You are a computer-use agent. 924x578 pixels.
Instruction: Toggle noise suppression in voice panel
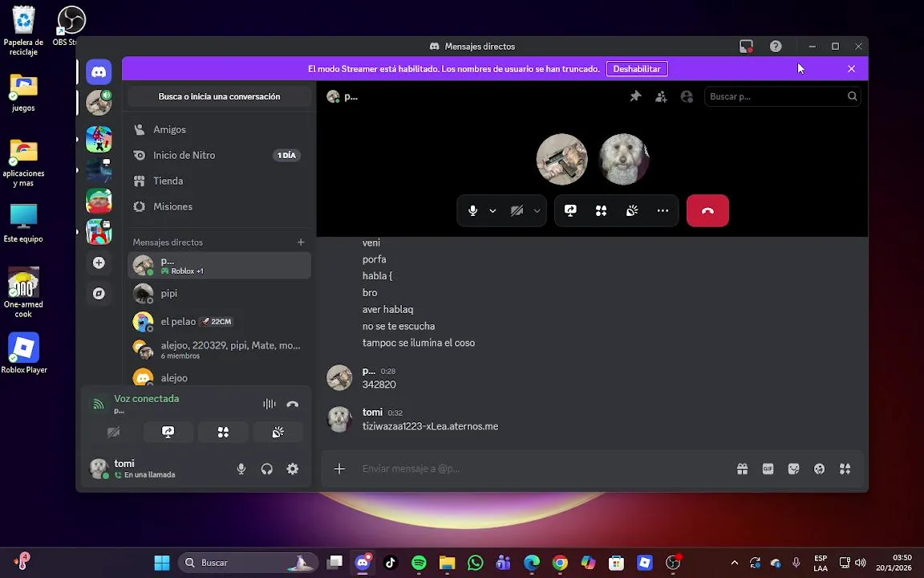click(x=269, y=404)
